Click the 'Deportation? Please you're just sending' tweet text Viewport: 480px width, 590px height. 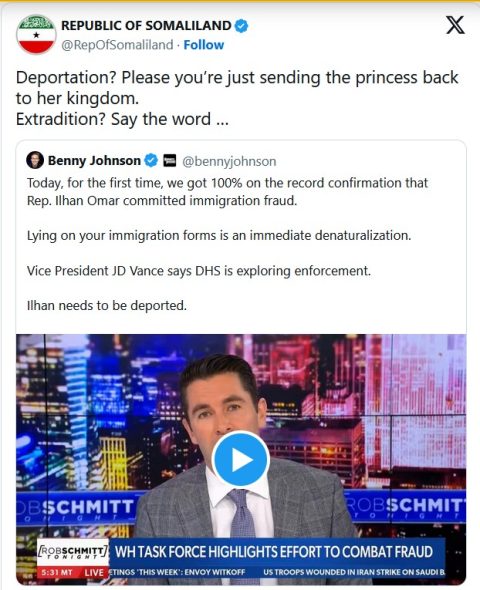(x=237, y=88)
